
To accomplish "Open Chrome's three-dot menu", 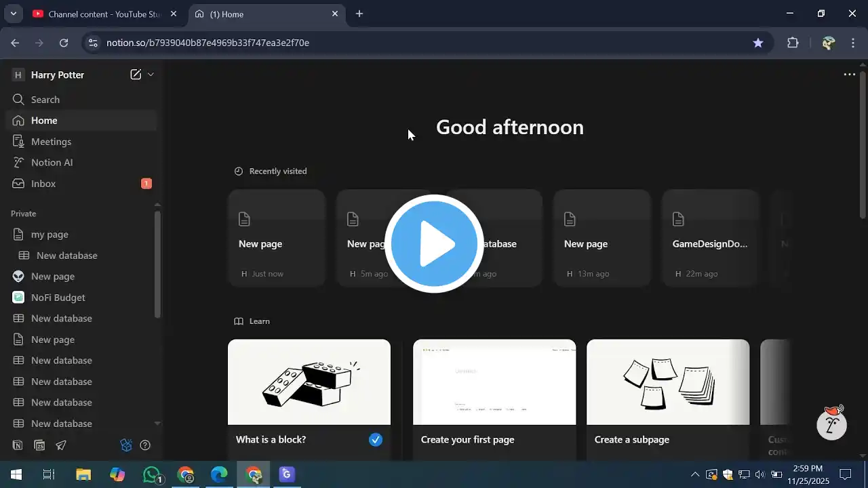I will [853, 43].
